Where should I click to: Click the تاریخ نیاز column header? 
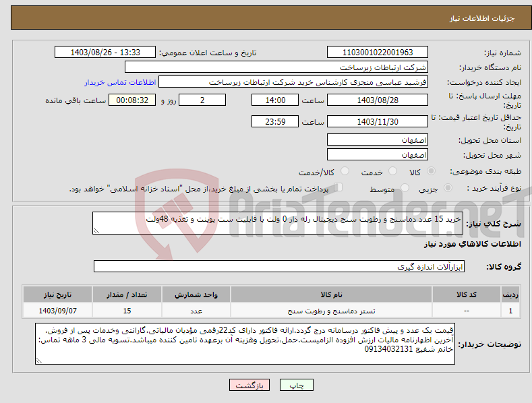pyautogui.click(x=58, y=294)
